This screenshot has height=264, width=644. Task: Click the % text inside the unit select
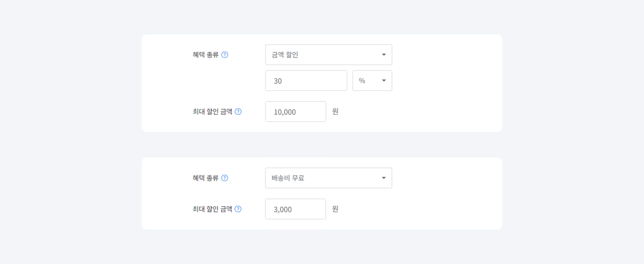[x=362, y=81]
